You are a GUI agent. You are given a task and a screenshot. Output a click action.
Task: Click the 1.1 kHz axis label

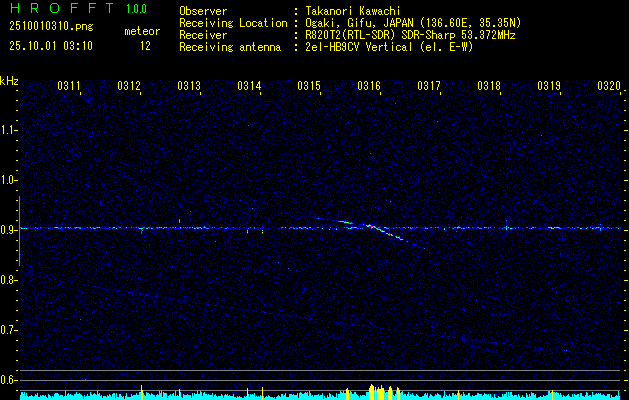[8, 130]
